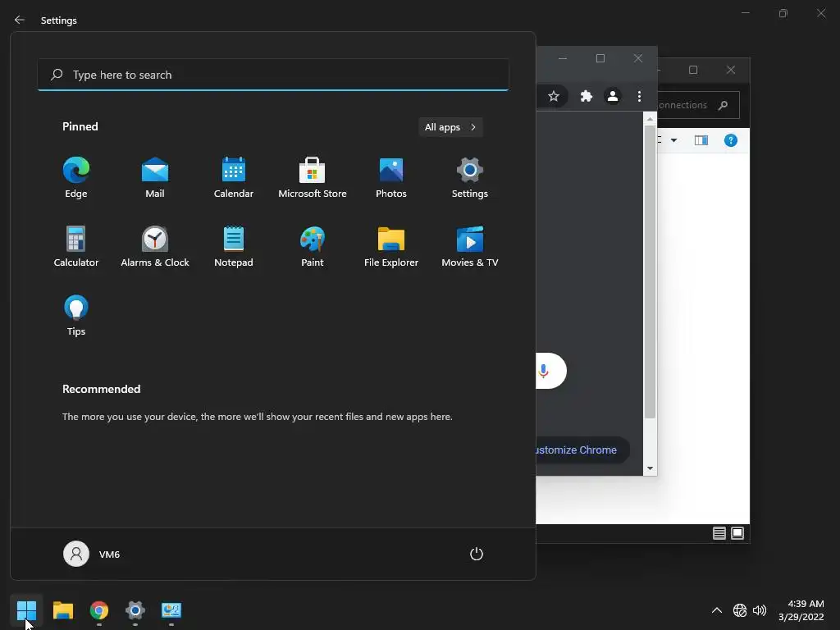Go back in the Settings window

point(20,20)
